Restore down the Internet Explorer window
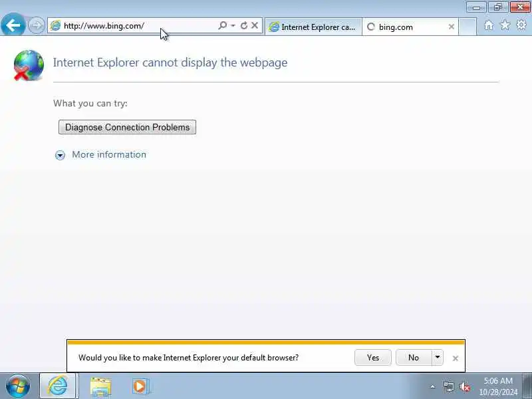This screenshot has height=399, width=532. [x=497, y=7]
